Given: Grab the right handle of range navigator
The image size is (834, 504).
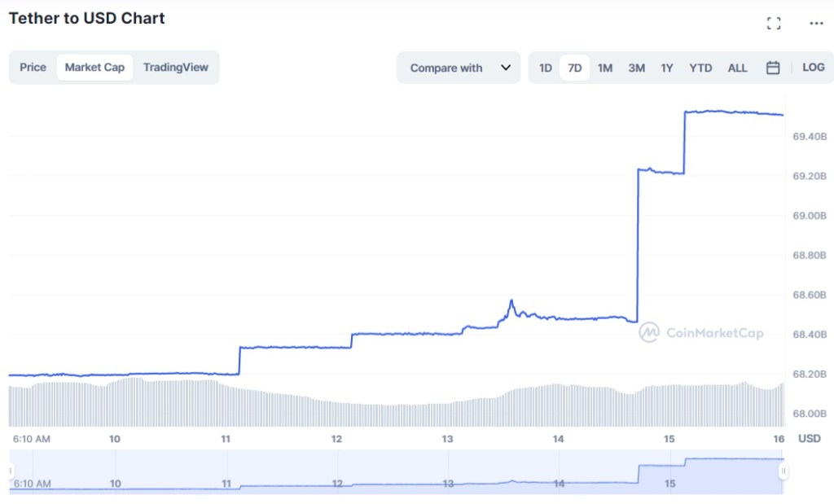Looking at the screenshot, I should 783,471.
